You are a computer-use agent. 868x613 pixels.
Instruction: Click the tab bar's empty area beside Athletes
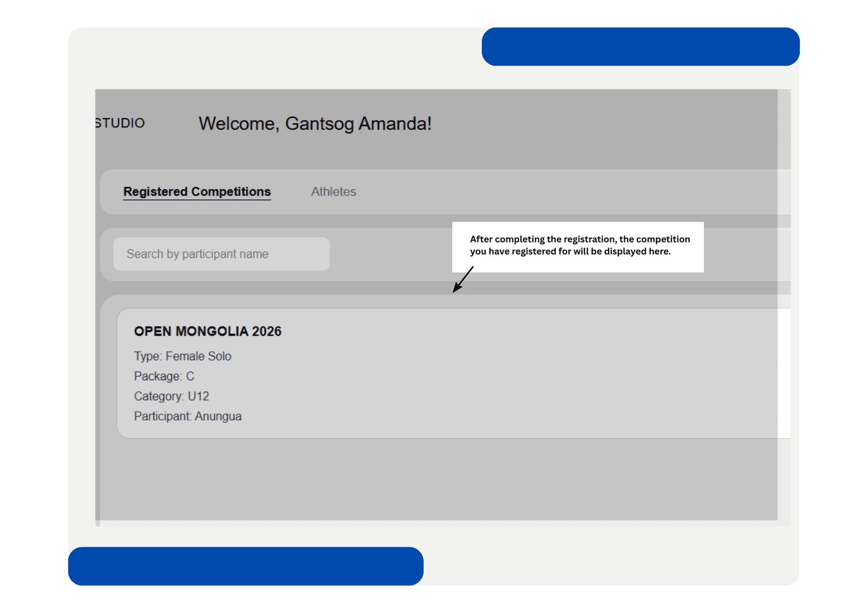coord(565,192)
